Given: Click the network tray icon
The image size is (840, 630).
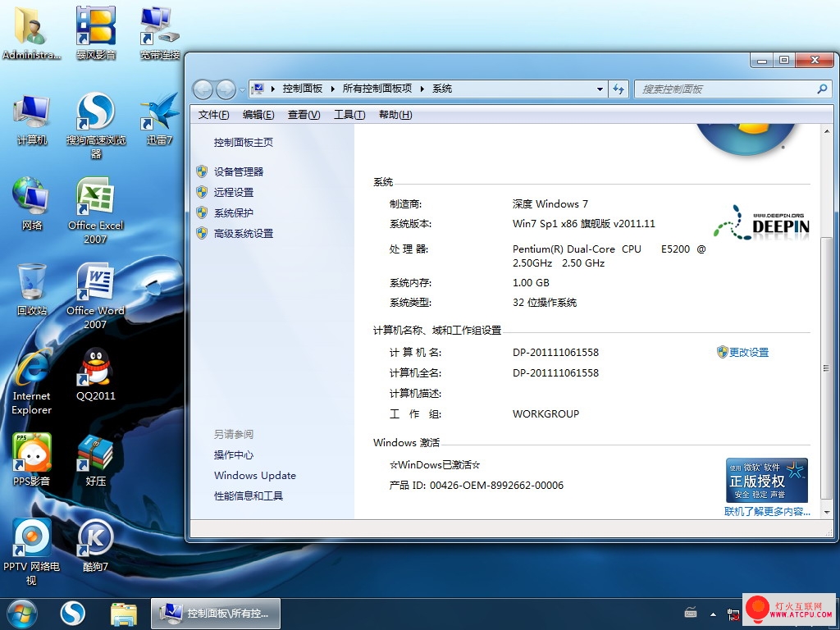Looking at the screenshot, I should pos(733,614).
